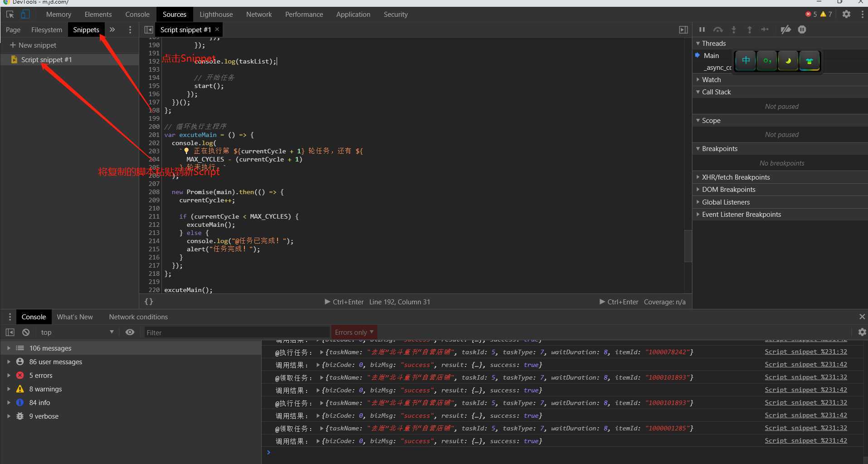
Task: Click the inspect element picker icon
Action: [x=10, y=15]
